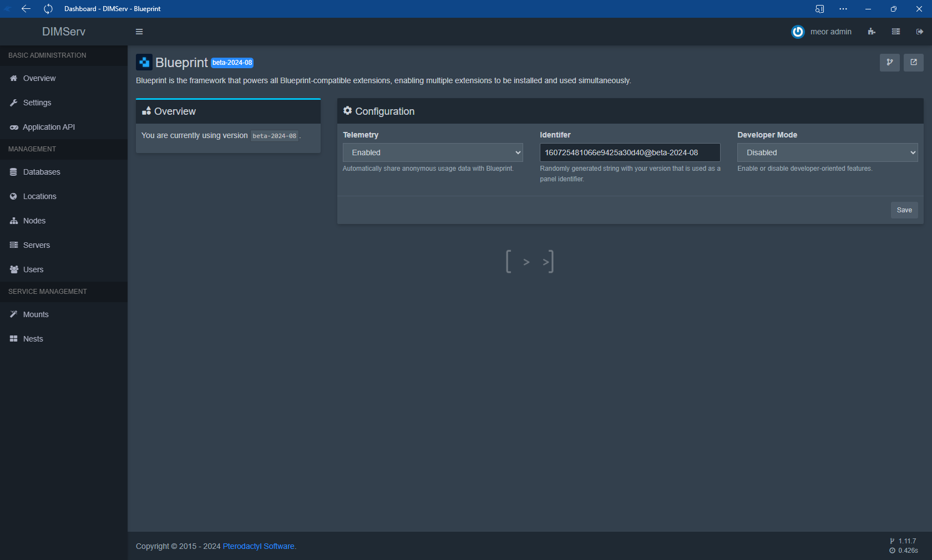Click the Overview panel cubes icon
This screenshot has width=932, height=560.
(x=146, y=111)
